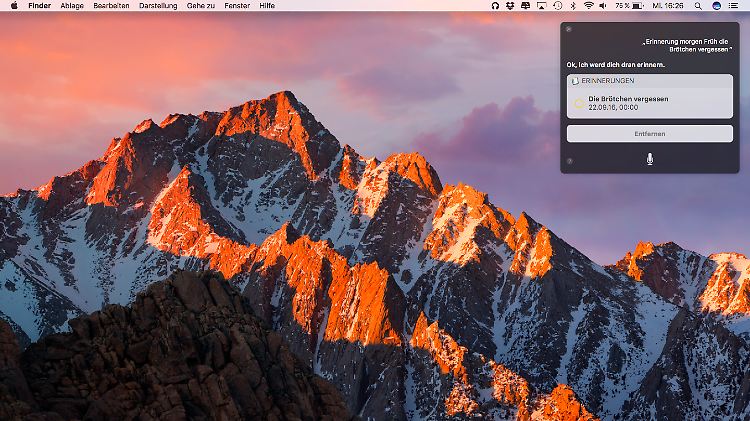Open the Dropbox menu bar icon
This screenshot has width=750, height=421.
510,6
